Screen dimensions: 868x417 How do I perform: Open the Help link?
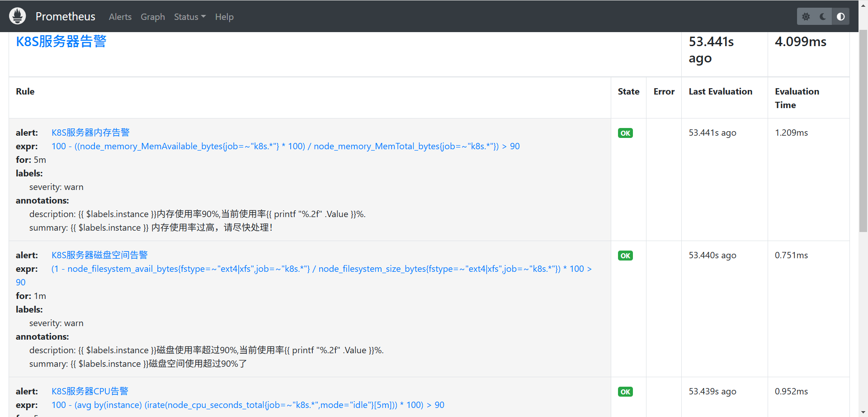pyautogui.click(x=224, y=17)
